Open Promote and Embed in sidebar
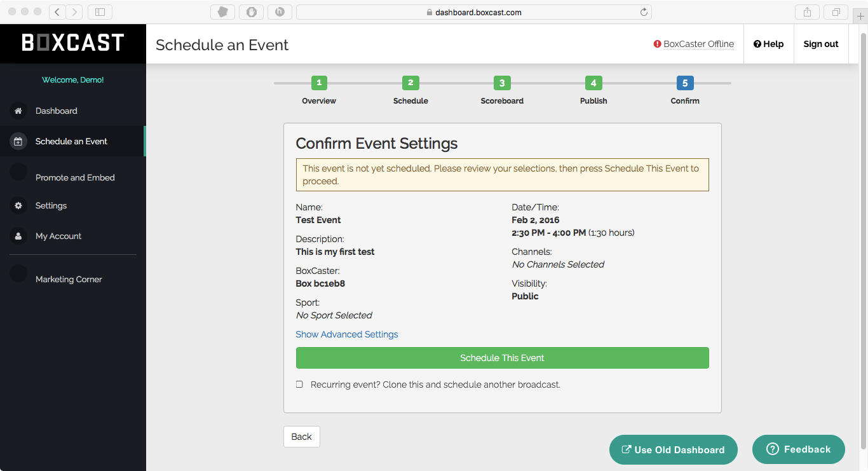This screenshot has width=868, height=471. click(75, 177)
